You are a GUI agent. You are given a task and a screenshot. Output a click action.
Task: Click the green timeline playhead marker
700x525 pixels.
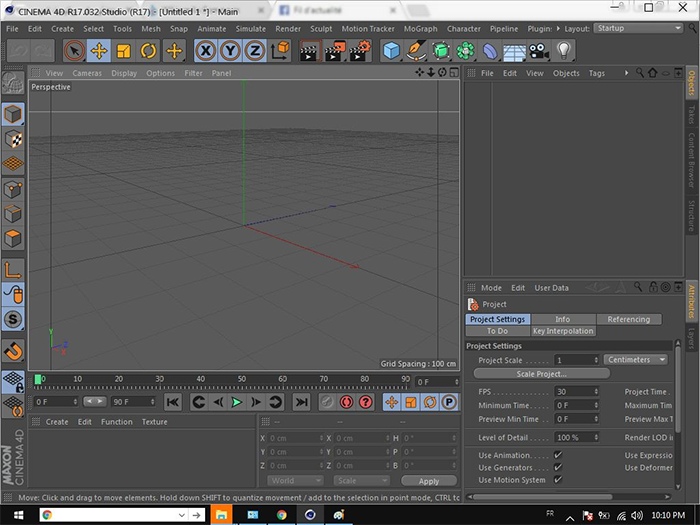[x=38, y=379]
